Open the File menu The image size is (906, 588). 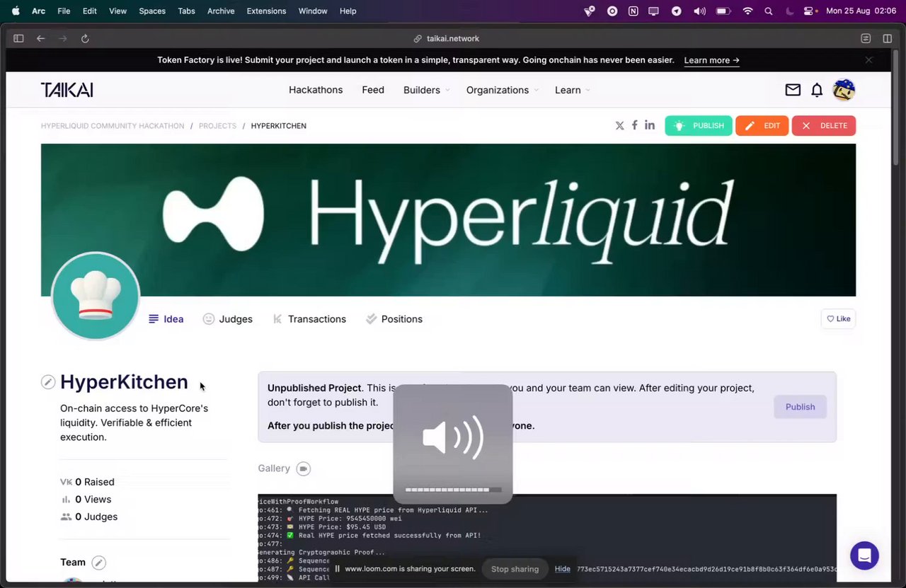64,11
